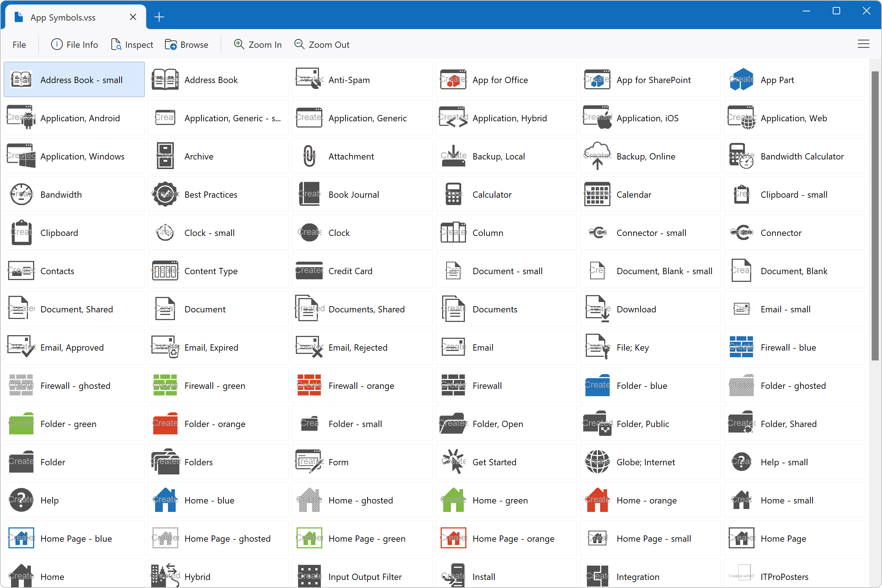This screenshot has width=882, height=588.
Task: Click the Backup, Online symbol
Action: 650,156
